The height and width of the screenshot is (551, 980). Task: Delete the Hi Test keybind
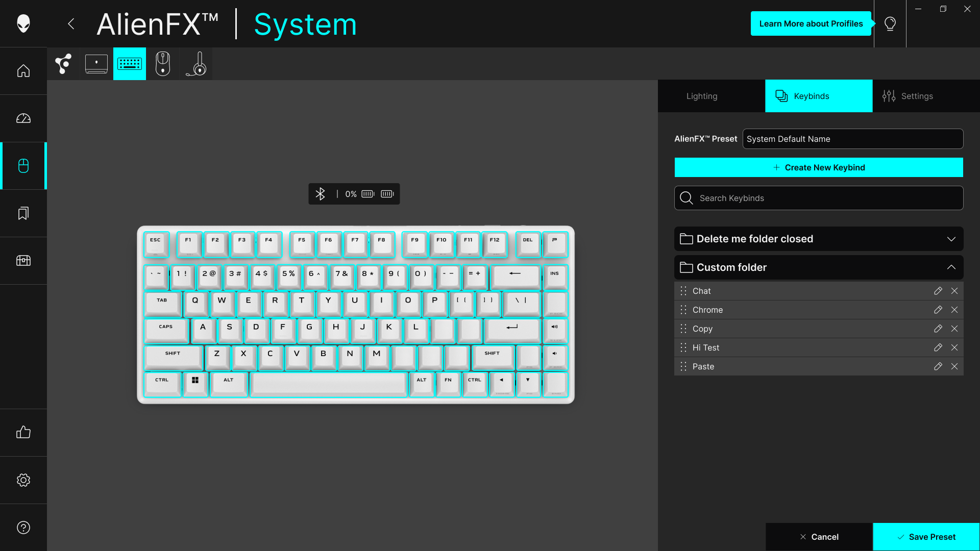tap(954, 347)
